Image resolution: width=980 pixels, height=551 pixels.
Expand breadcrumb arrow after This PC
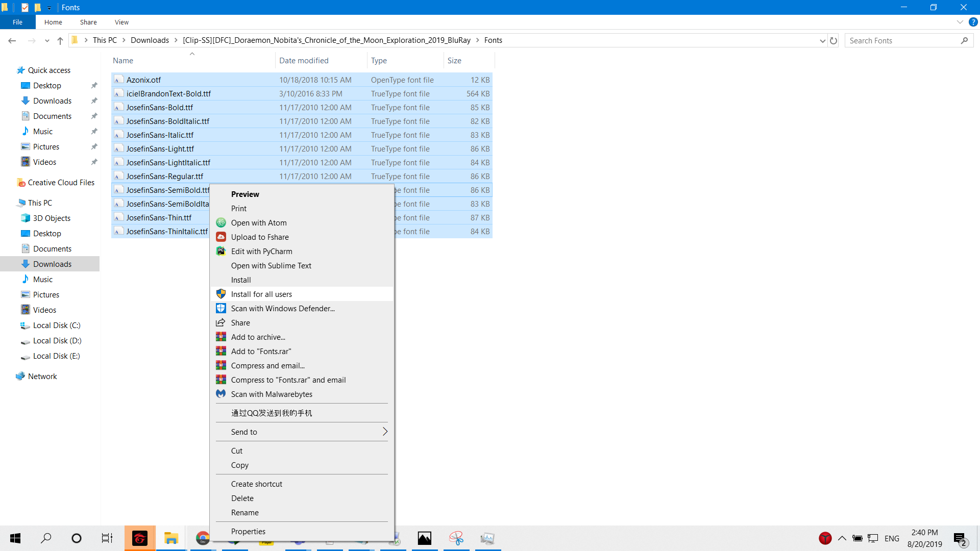coord(124,40)
